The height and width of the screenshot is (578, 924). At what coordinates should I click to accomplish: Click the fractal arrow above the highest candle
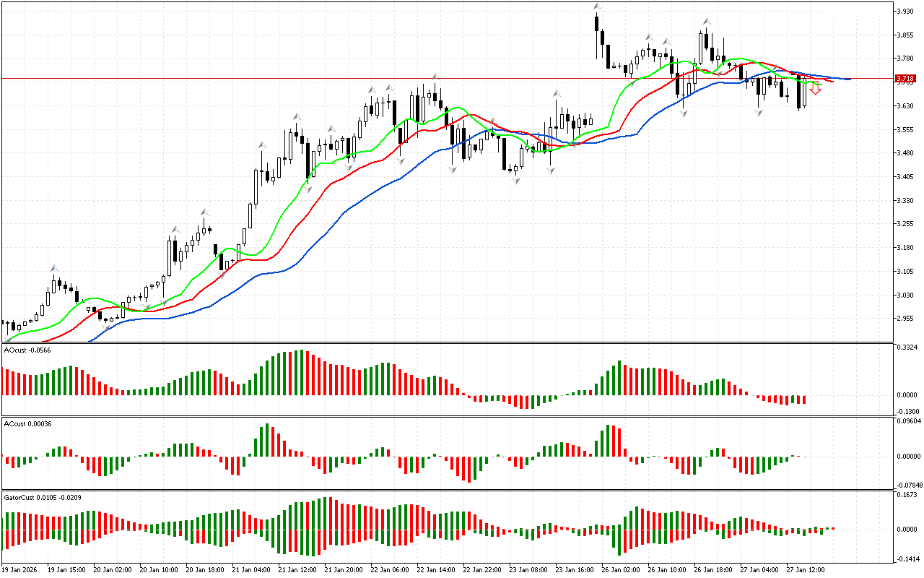coord(597,7)
